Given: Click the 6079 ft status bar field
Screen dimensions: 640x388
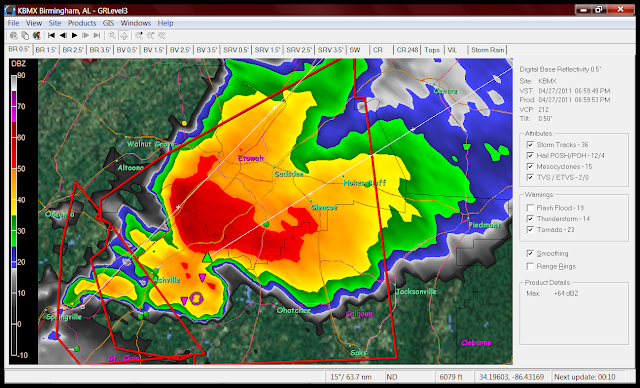Looking at the screenshot, I should pos(451,377).
